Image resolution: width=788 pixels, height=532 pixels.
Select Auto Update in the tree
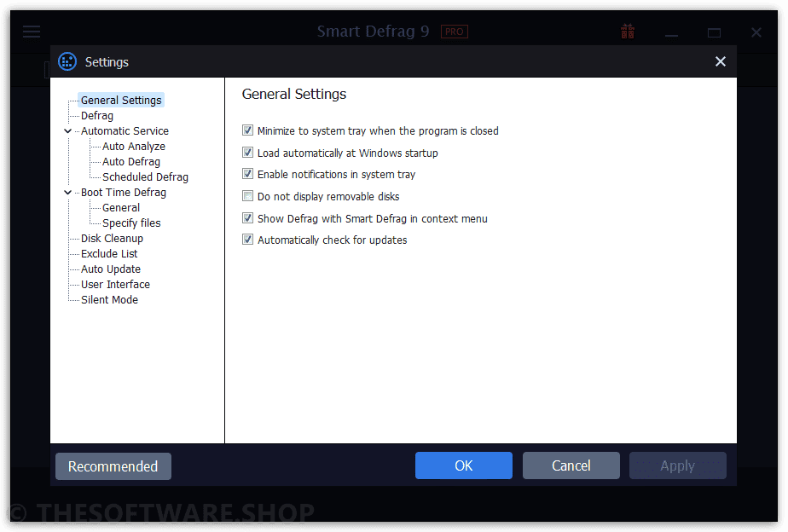point(111,269)
